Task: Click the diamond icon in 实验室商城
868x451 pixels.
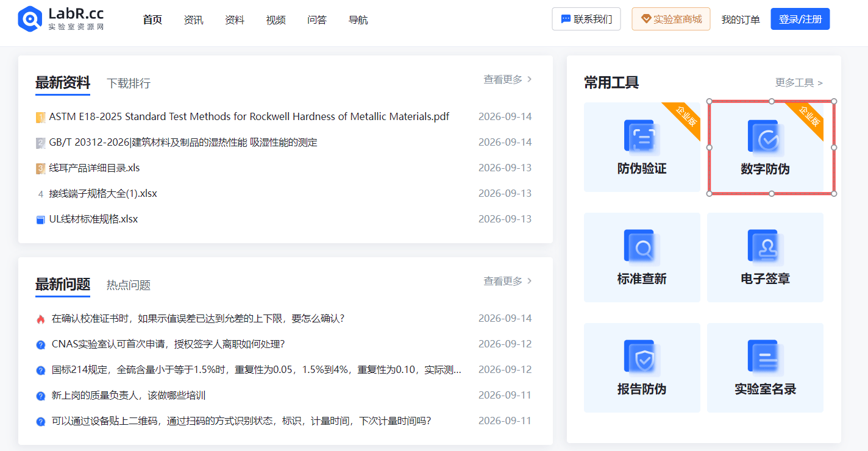Action: coord(646,19)
